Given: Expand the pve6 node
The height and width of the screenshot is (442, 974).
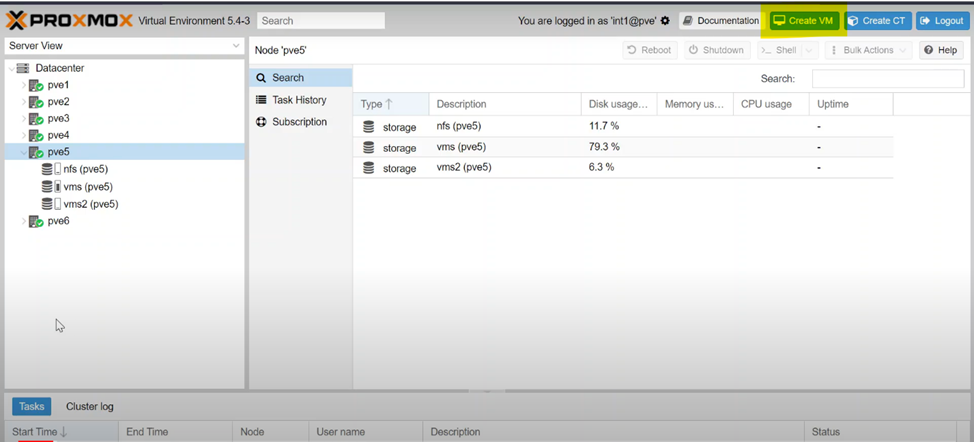Looking at the screenshot, I should tap(24, 221).
